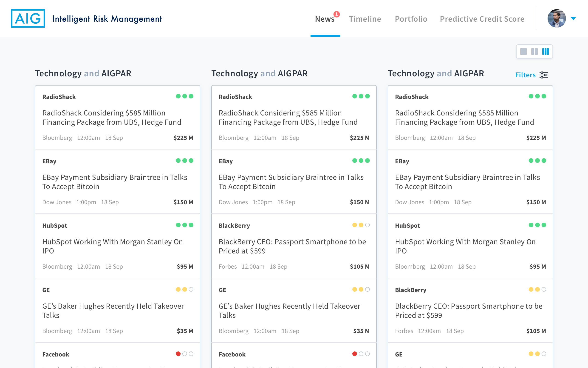Open the Predictive Credit Score tab
This screenshot has height=368, width=588.
pyautogui.click(x=482, y=19)
